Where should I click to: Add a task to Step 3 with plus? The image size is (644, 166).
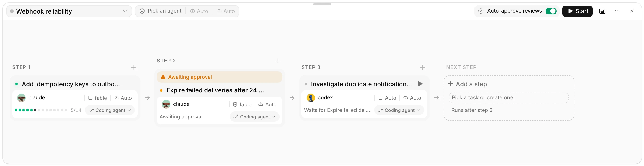click(423, 67)
